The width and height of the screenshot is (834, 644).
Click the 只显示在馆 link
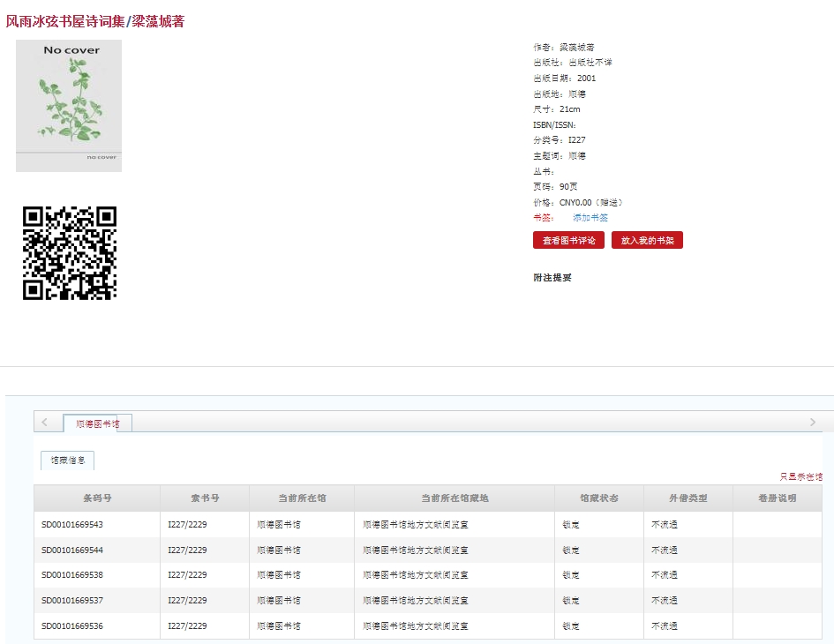pyautogui.click(x=801, y=477)
